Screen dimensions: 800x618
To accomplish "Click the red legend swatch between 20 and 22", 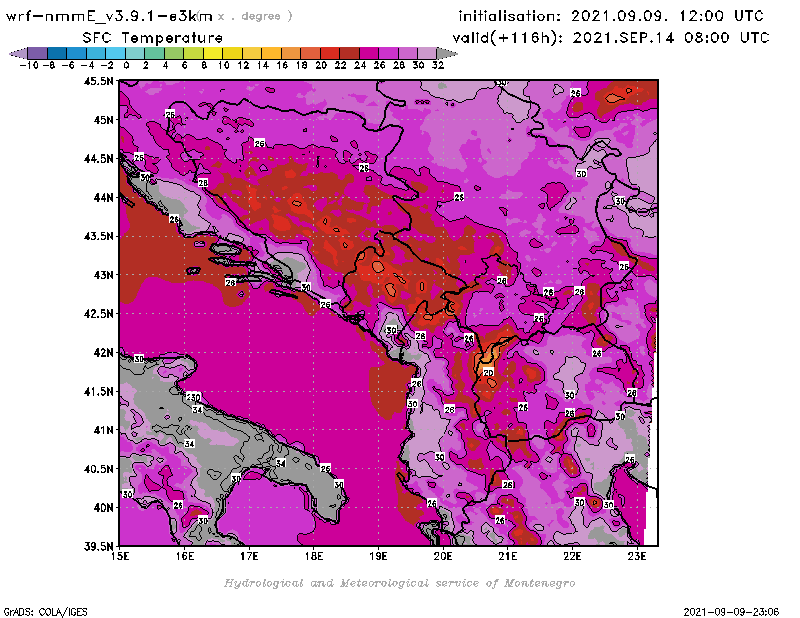I will click(x=330, y=54).
